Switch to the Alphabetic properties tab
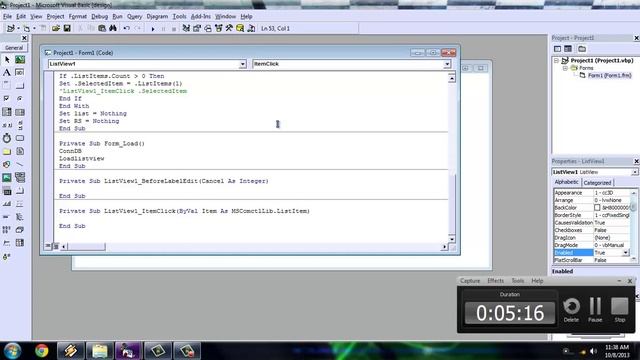Image resolution: width=640 pixels, height=360 pixels. (567, 182)
